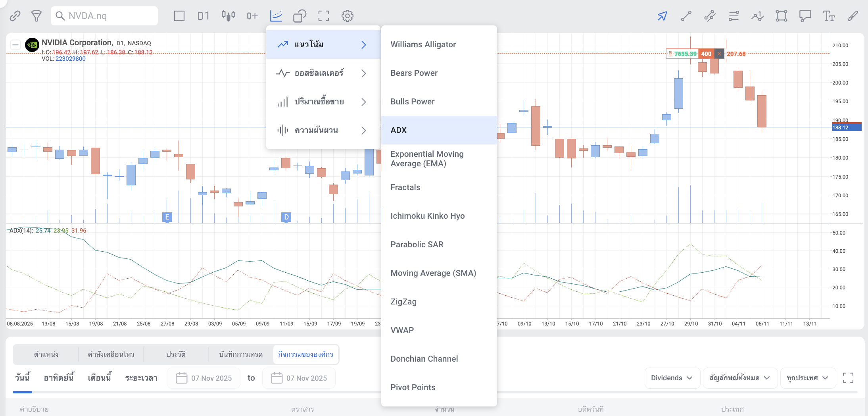Viewport: 868px width, 416px height.
Task: Switch to บันทึกการเทรด trade journal tab
Action: tap(241, 354)
